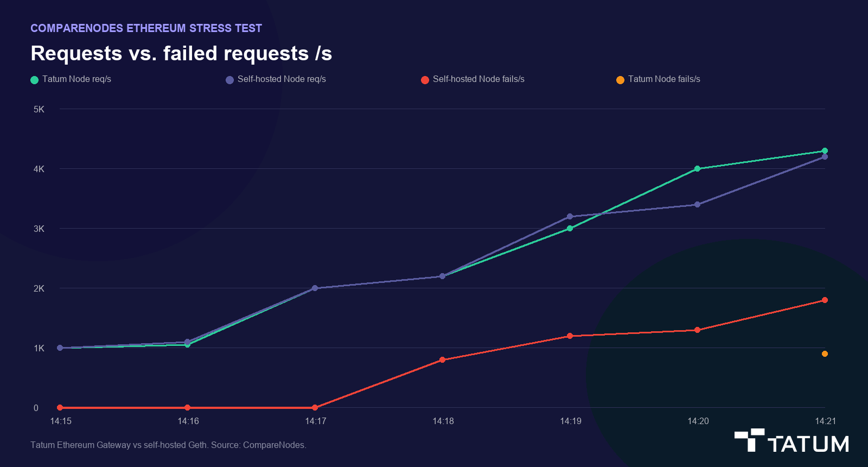Click the "COMPARENODES ETHEREUM STRESS TEST" heading
Viewport: 868px width, 467px height.
(146, 28)
